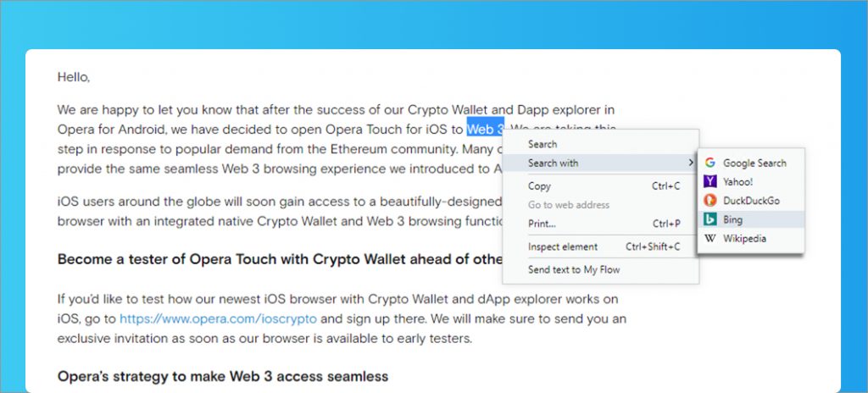Click the Become a tester heading
The height and width of the screenshot is (393, 868).
pyautogui.click(x=280, y=259)
